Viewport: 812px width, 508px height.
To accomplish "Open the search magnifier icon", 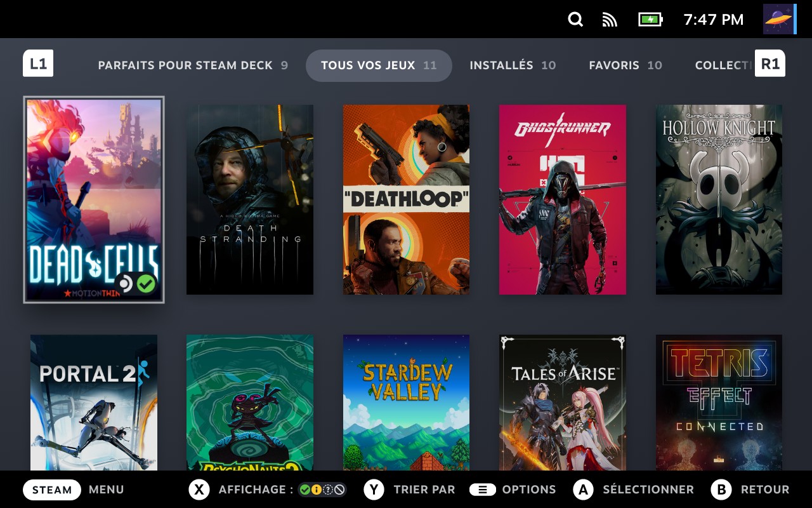I will [575, 20].
